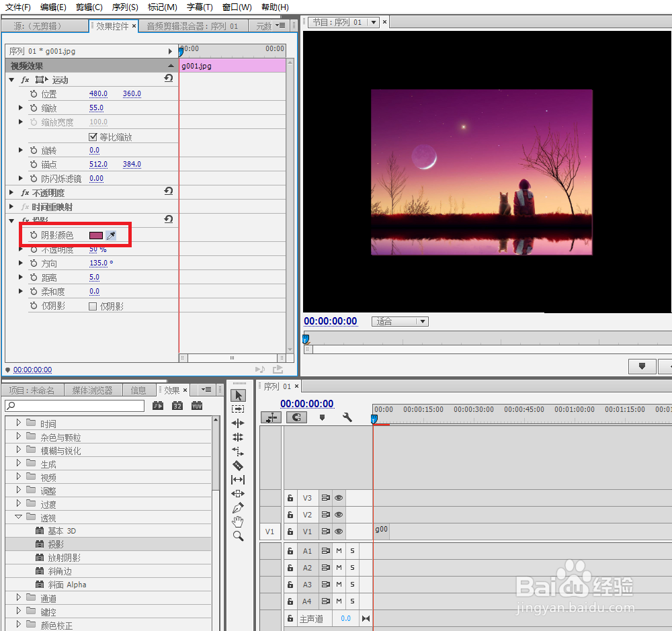
Task: Expand the Time effects folder
Action: tap(18, 423)
